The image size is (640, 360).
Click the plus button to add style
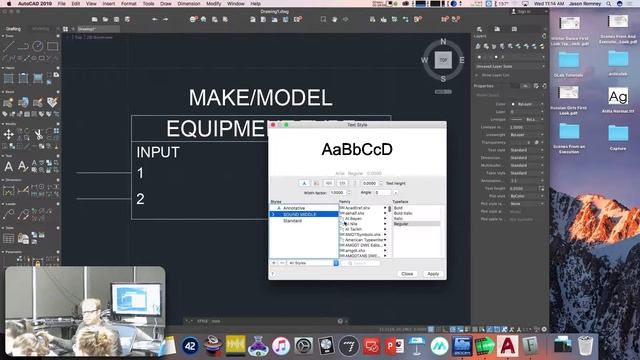pos(274,263)
